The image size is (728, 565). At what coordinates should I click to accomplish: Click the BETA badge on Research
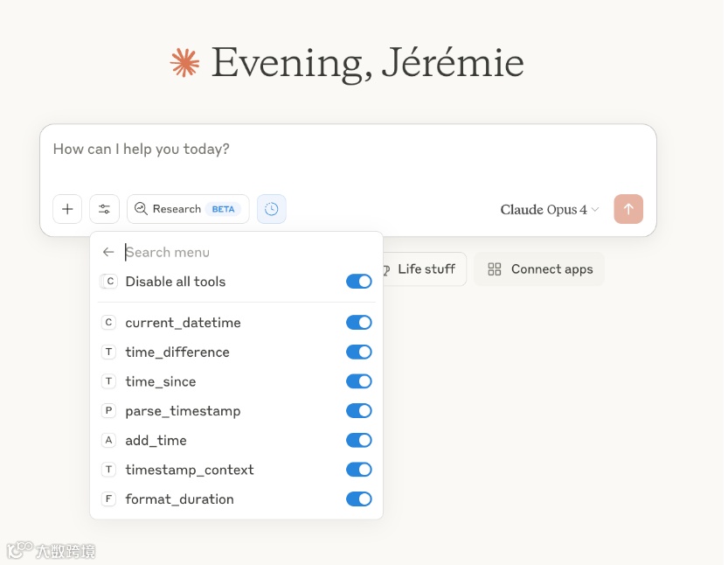(224, 209)
